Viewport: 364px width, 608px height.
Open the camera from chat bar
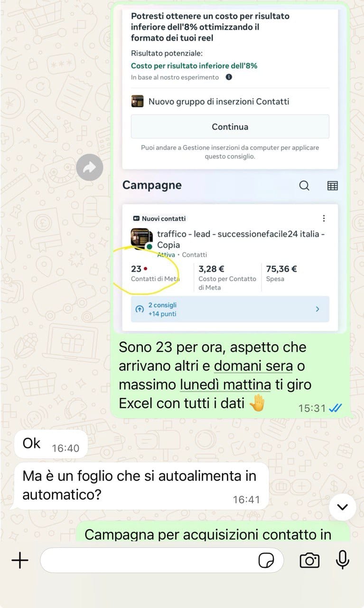[309, 560]
